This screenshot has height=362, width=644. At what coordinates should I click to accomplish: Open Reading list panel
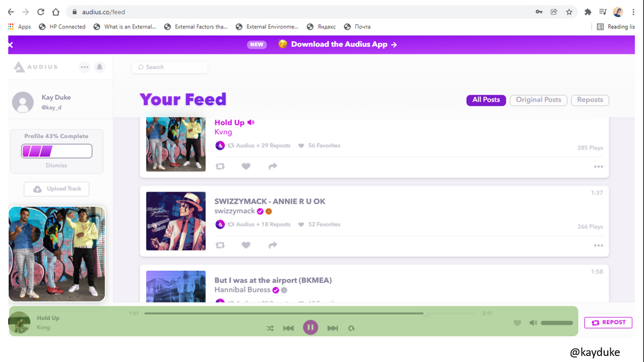[615, 27]
